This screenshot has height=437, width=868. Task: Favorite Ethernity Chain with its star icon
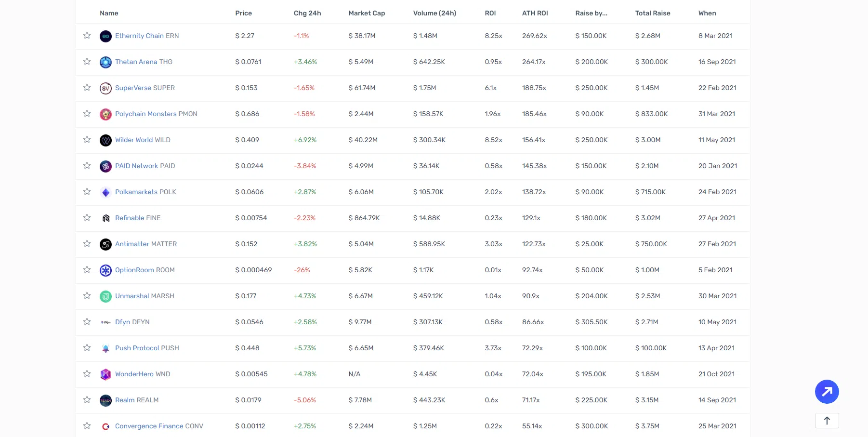(x=87, y=36)
